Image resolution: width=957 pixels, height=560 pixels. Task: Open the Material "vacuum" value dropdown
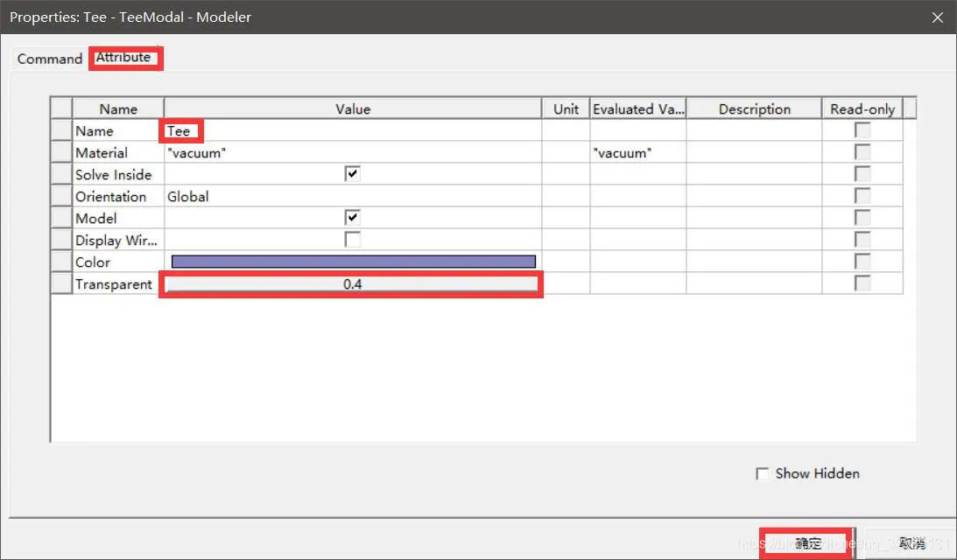click(352, 152)
